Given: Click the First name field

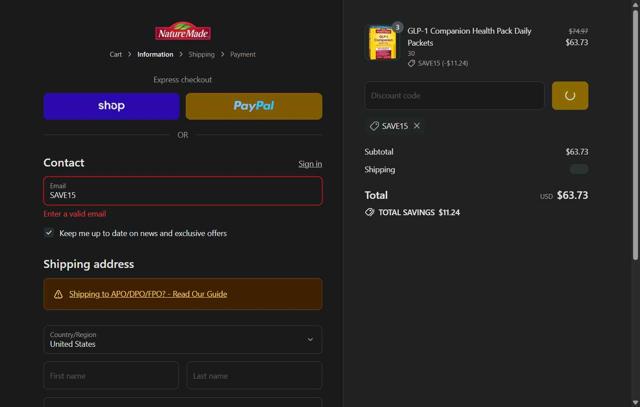Looking at the screenshot, I should pyautogui.click(x=111, y=376).
